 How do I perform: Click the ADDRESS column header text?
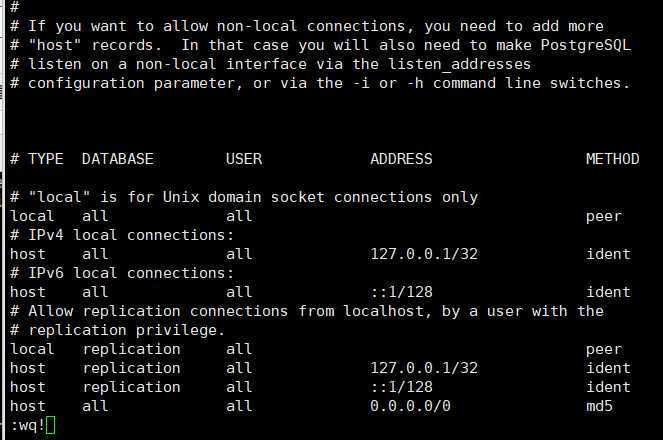pos(401,159)
